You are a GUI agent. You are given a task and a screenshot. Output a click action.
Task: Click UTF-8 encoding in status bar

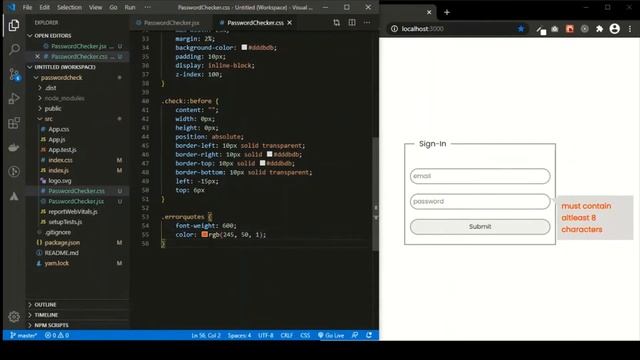(266, 336)
